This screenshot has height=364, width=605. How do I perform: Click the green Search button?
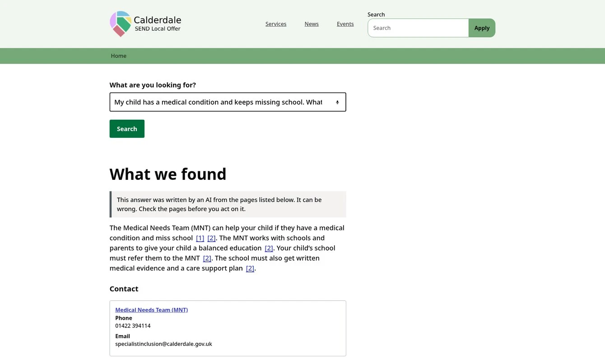pyautogui.click(x=127, y=129)
